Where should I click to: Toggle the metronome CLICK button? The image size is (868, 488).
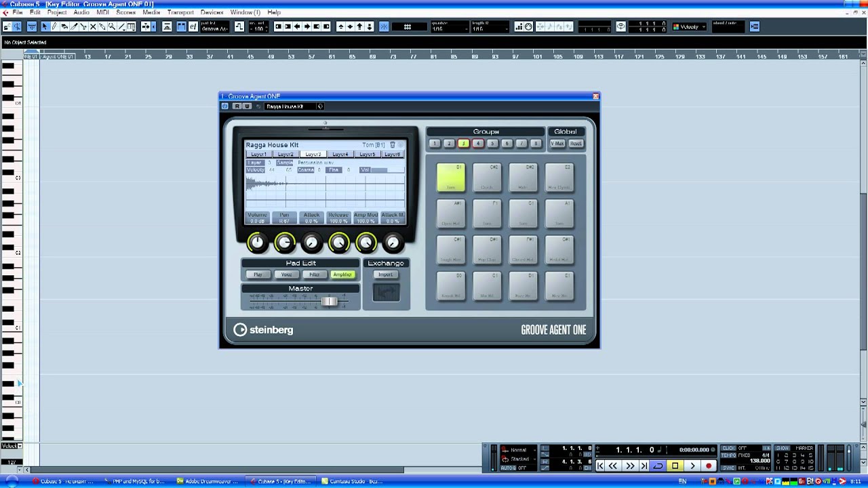click(x=728, y=448)
